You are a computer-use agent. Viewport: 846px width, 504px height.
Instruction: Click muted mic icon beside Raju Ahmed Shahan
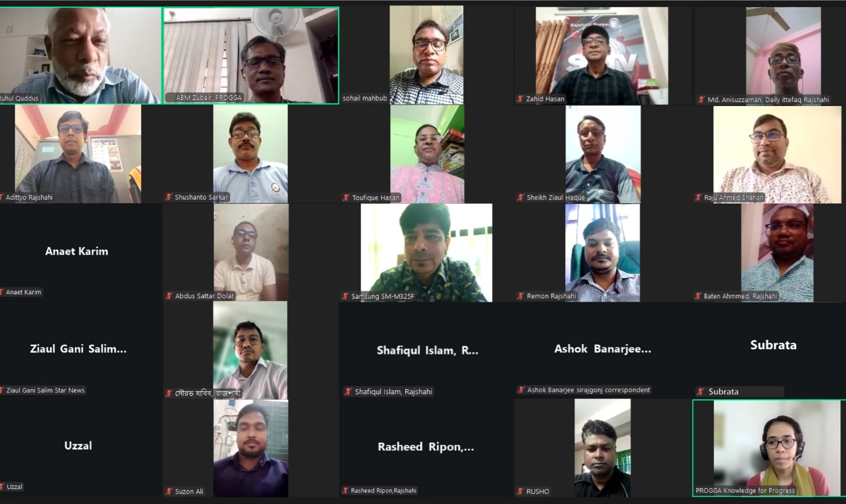coord(698,198)
